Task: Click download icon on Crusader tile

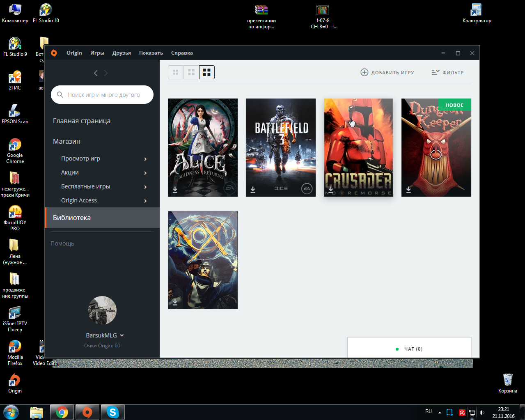Action: coord(331,189)
